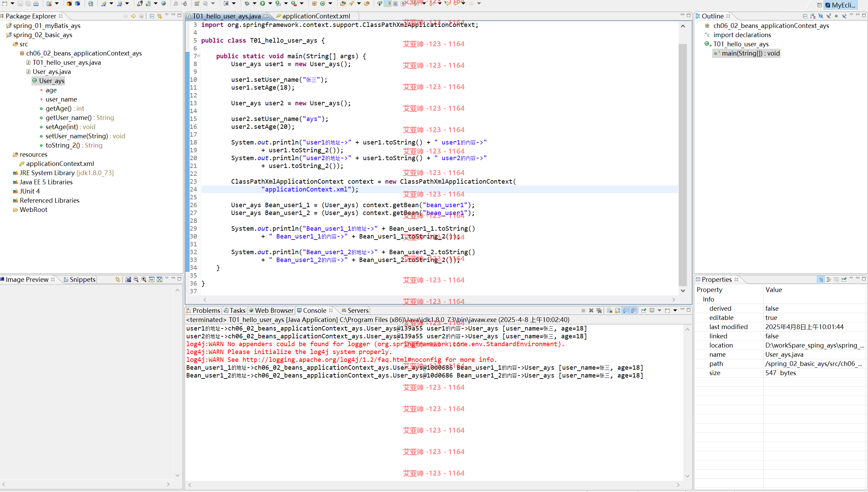This screenshot has width=868, height=492.
Task: Click zoom out icon in Image Preview
Action: 136,279
